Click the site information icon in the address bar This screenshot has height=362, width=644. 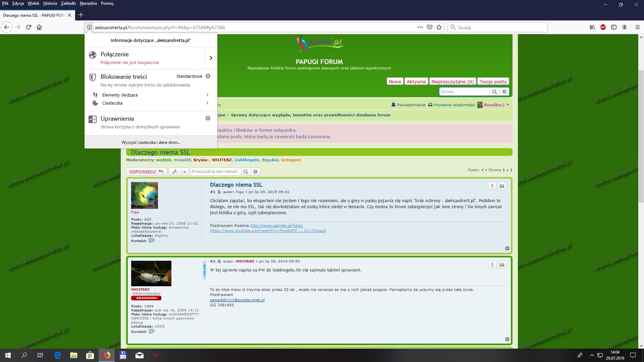pyautogui.click(x=89, y=27)
